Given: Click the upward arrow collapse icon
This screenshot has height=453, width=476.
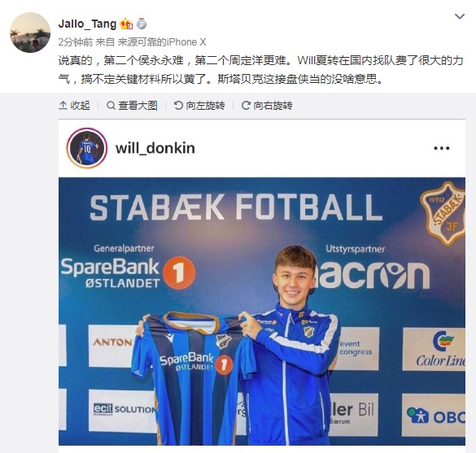Looking at the screenshot, I should 63,105.
